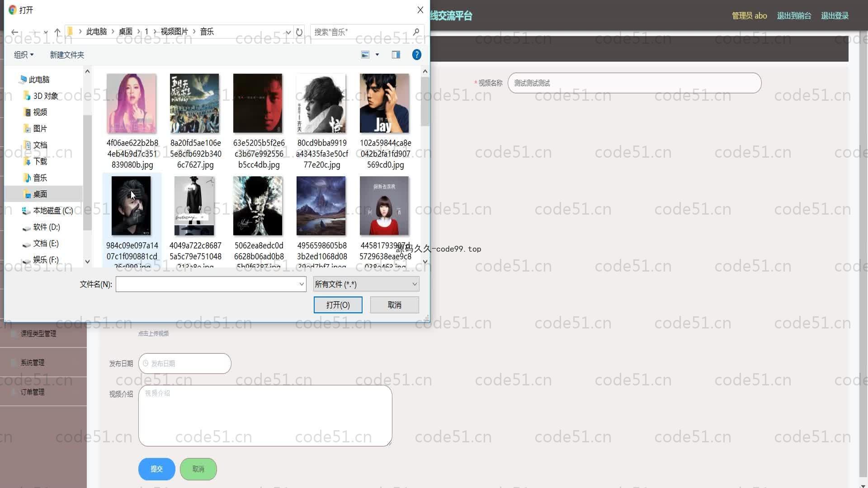Click the search magnifier icon
The image size is (868, 488).
416,32
